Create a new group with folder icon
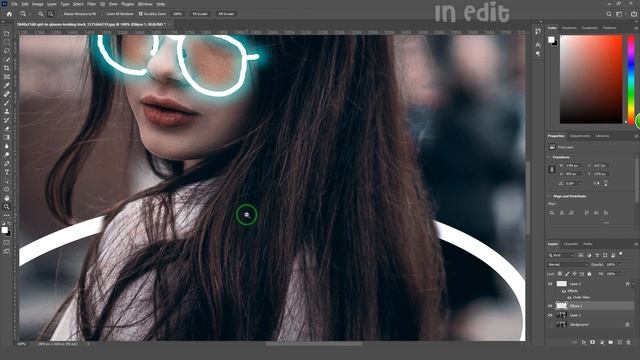This screenshot has height=360, width=640. (611, 342)
